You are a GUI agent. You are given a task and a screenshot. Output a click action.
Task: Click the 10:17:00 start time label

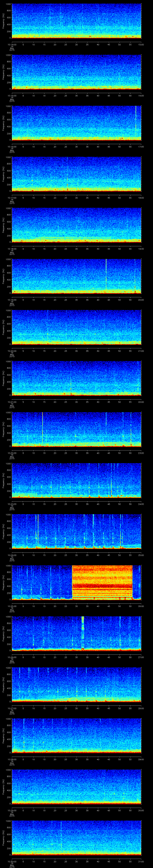[x=12, y=198]
